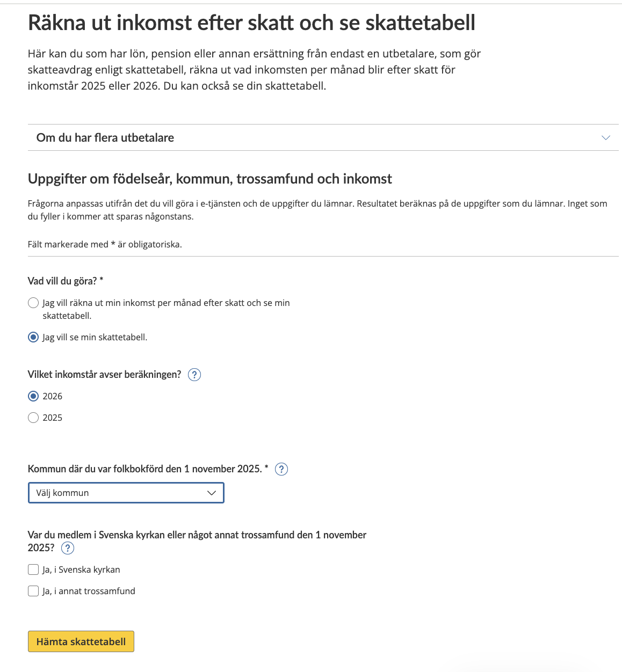Select radio for räkna ut min inkomst

click(33, 303)
